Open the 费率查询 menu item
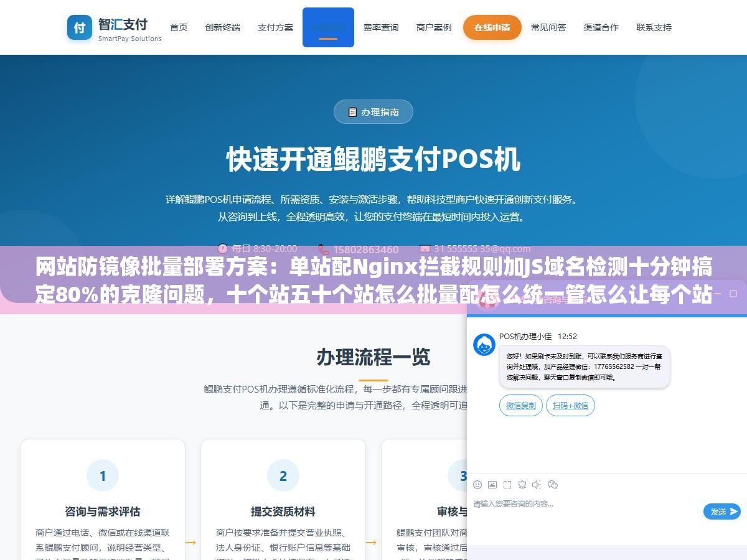This screenshot has width=747, height=560. coord(381,27)
